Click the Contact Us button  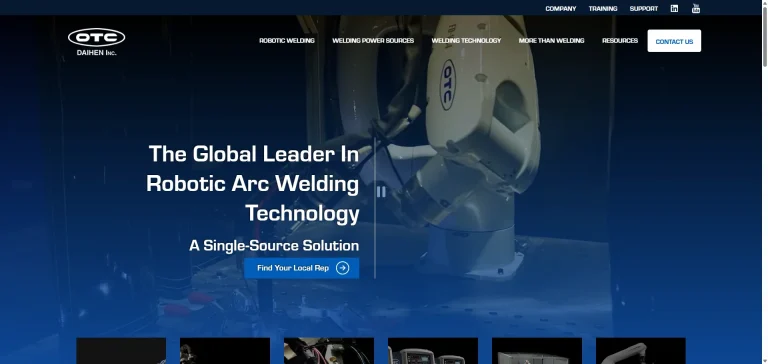click(x=674, y=41)
